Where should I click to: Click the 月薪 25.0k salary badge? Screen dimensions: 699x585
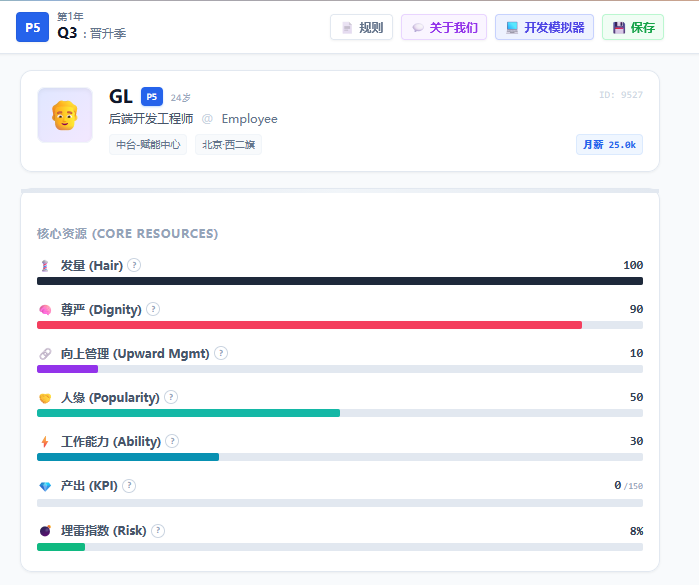click(x=609, y=145)
